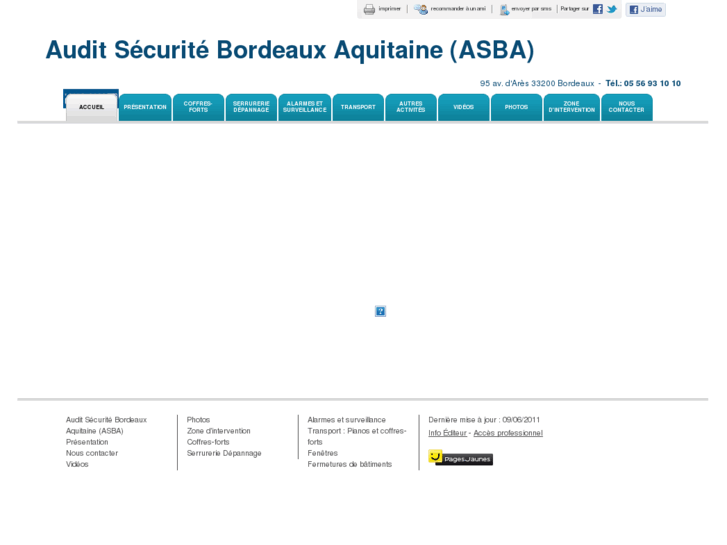Share the page via Facebook icon
727x545 pixels.
[x=598, y=9]
